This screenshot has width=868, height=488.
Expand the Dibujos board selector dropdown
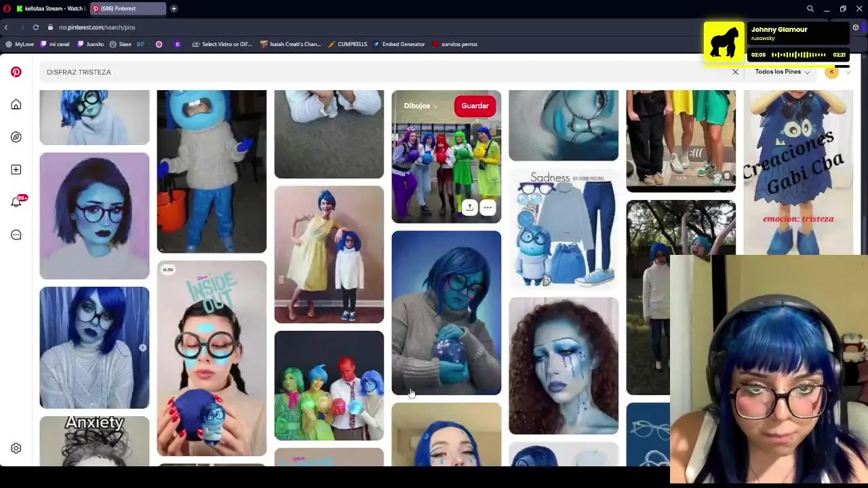click(x=420, y=106)
